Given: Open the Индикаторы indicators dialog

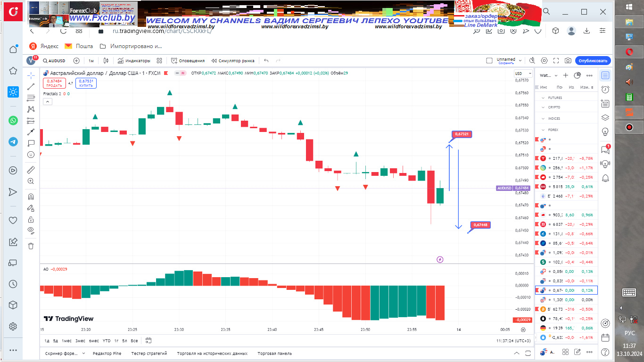Looking at the screenshot, I should 134,61.
